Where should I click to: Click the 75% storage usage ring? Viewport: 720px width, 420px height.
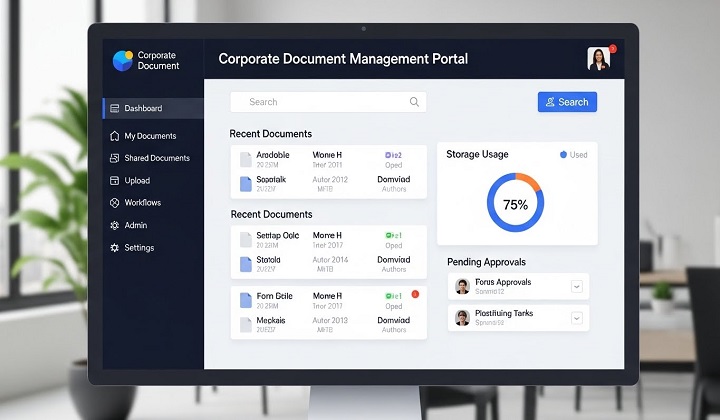point(515,203)
